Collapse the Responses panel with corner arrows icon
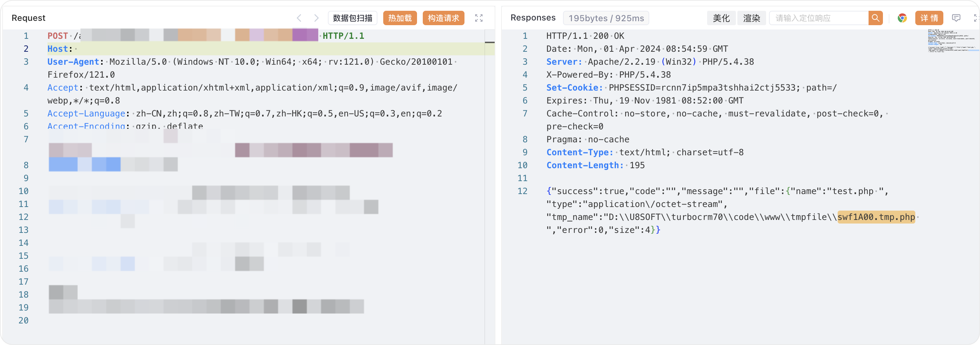The height and width of the screenshot is (345, 980). click(975, 18)
